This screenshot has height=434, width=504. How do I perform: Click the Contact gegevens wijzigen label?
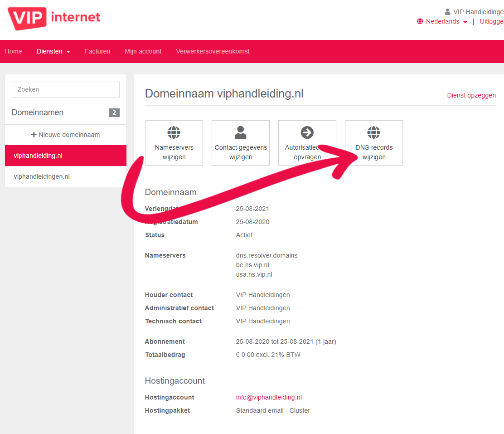[241, 152]
